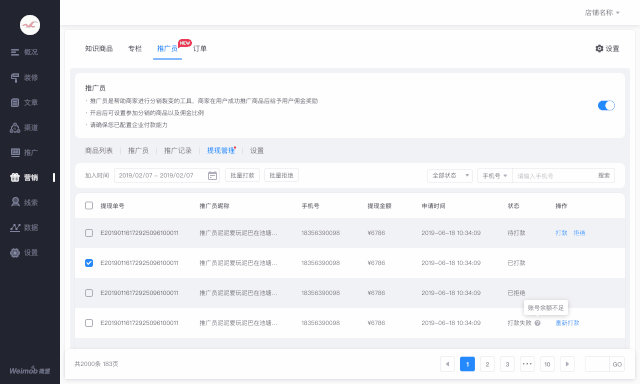The width and height of the screenshot is (640, 384).
Task: Open the 手机号 search type dropdown
Action: 495,176
